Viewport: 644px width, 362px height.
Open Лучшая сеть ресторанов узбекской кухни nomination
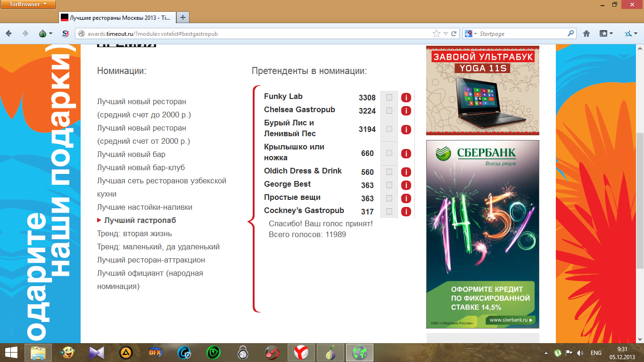pos(162,188)
